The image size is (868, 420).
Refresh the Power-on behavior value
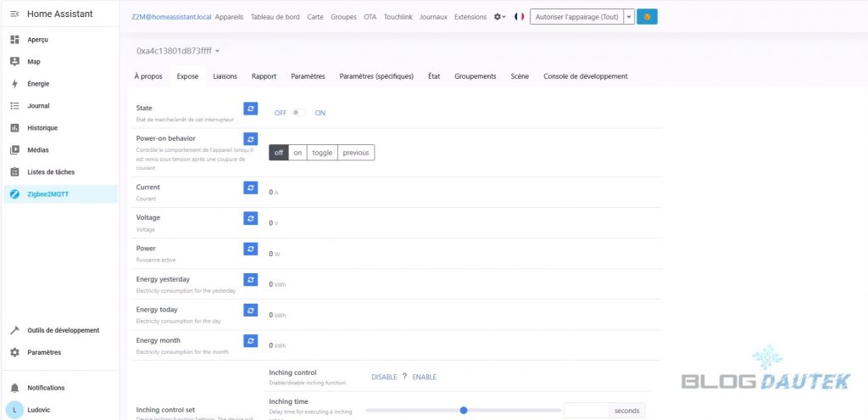pyautogui.click(x=250, y=138)
